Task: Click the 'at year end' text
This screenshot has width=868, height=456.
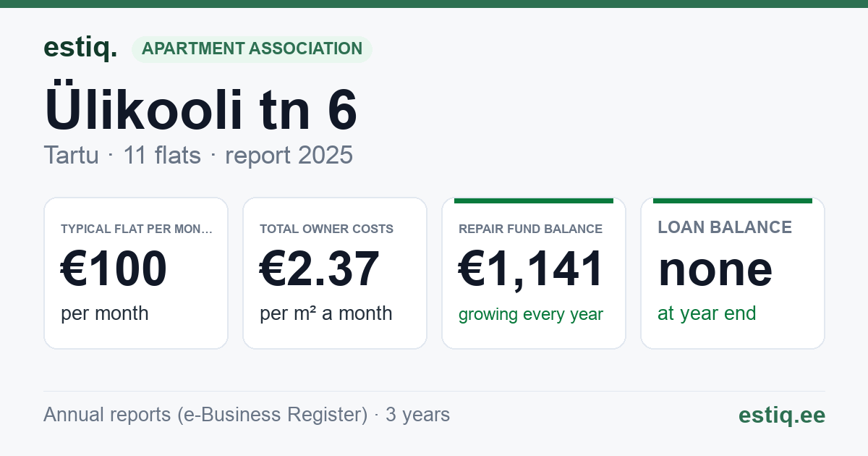Action: (707, 313)
